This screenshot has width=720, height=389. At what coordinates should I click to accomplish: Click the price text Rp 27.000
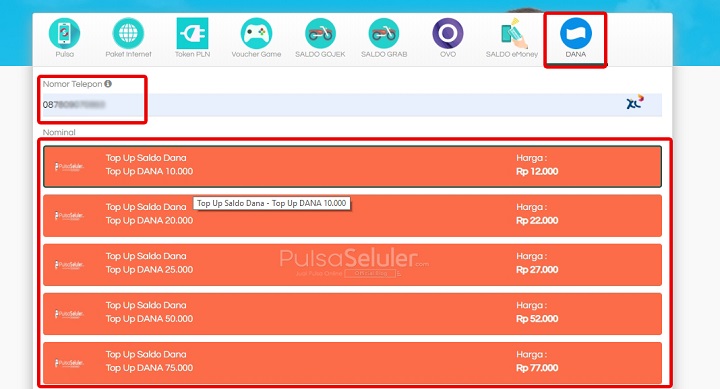(537, 270)
